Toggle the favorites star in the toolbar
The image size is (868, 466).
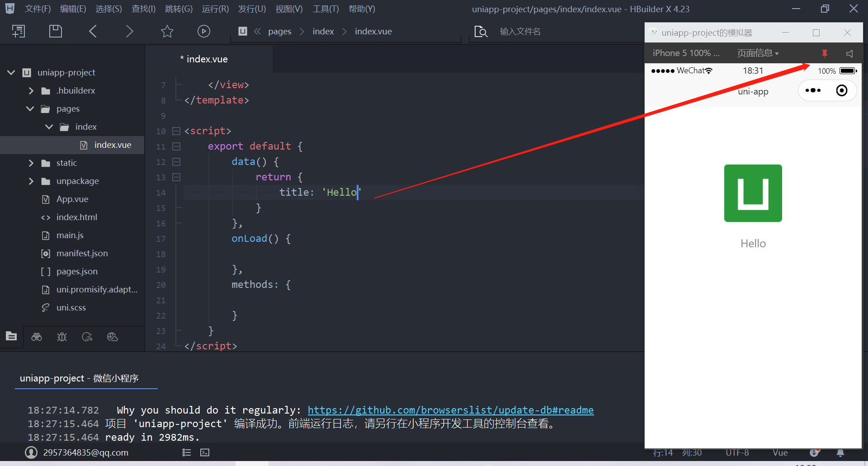point(167,31)
